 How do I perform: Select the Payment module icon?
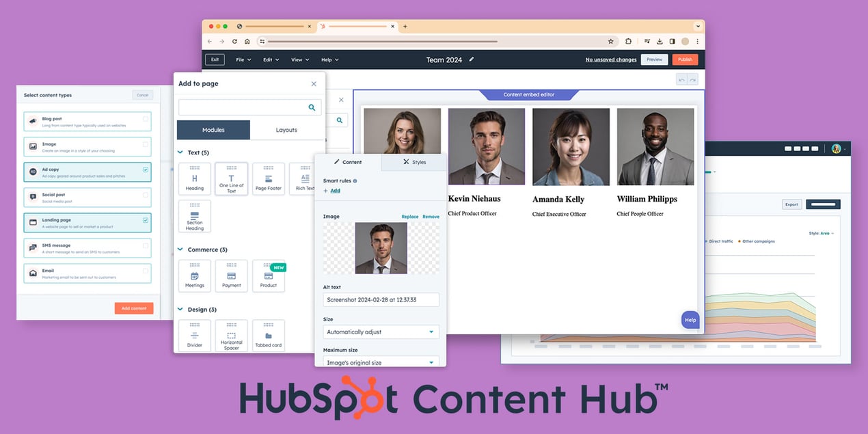tap(231, 275)
